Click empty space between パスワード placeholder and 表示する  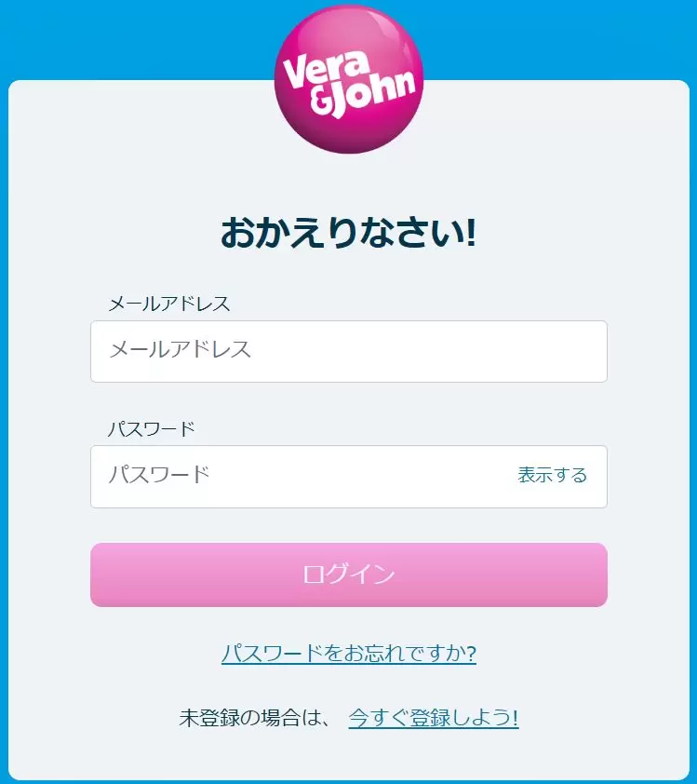pos(362,477)
